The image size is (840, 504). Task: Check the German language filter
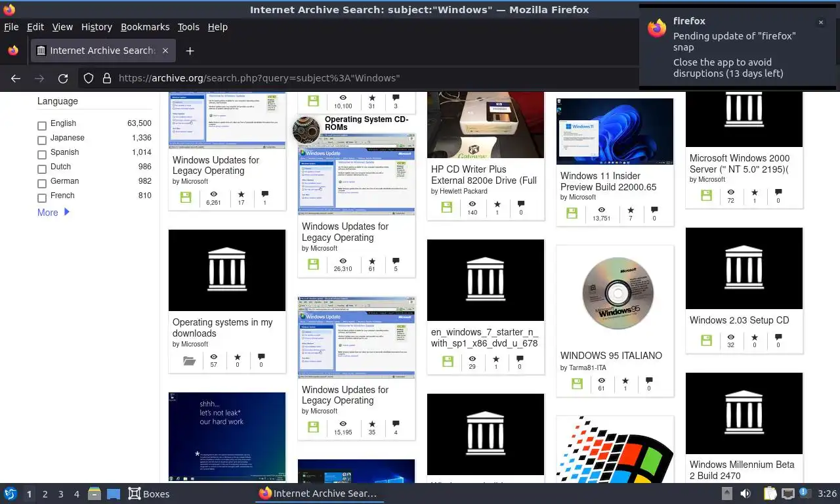[x=42, y=183]
